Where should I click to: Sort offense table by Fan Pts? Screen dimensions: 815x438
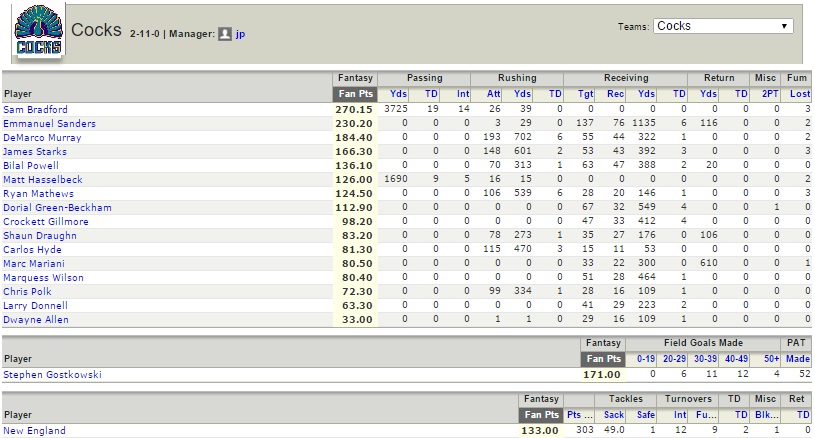[355, 94]
